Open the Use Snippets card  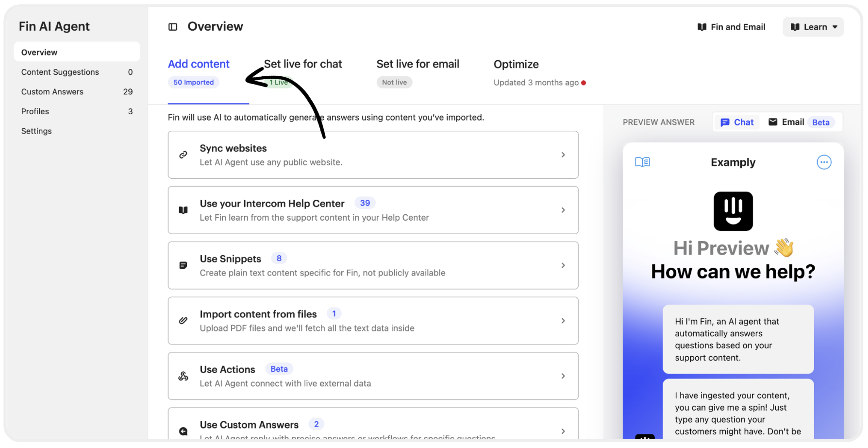(373, 265)
